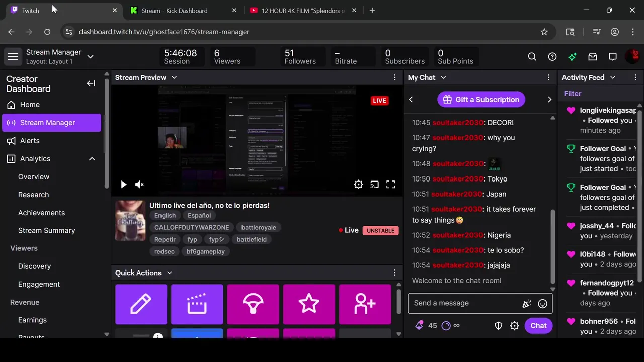Bookmark this page with star icon
This screenshot has width=644, height=362.
tap(544, 32)
